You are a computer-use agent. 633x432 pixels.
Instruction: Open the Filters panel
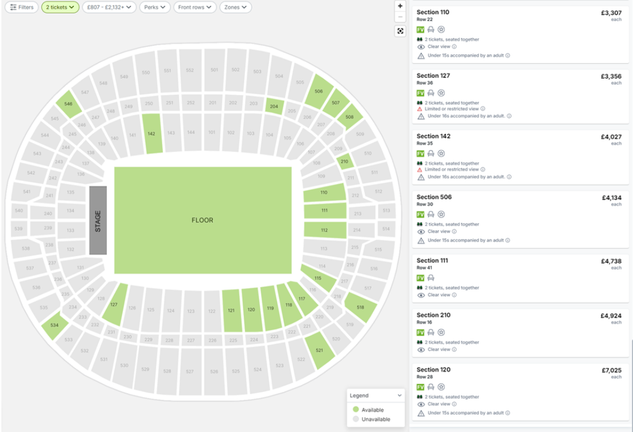coord(21,7)
